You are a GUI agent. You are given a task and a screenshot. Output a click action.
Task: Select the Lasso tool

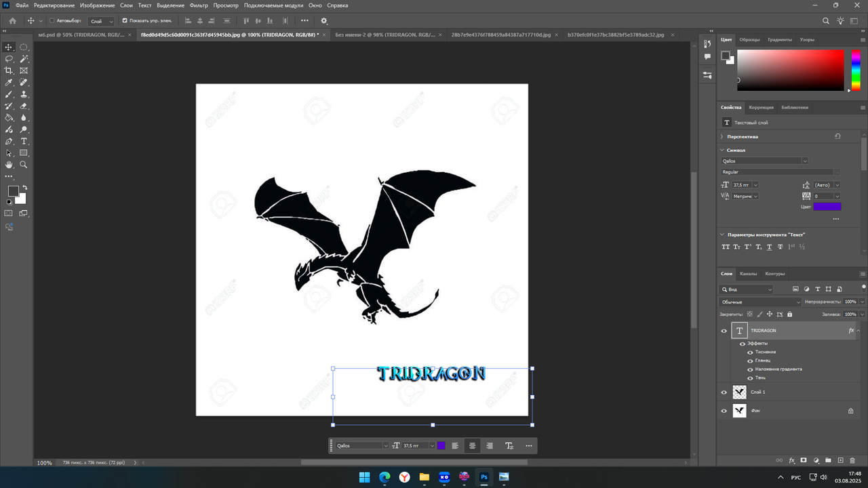click(9, 59)
